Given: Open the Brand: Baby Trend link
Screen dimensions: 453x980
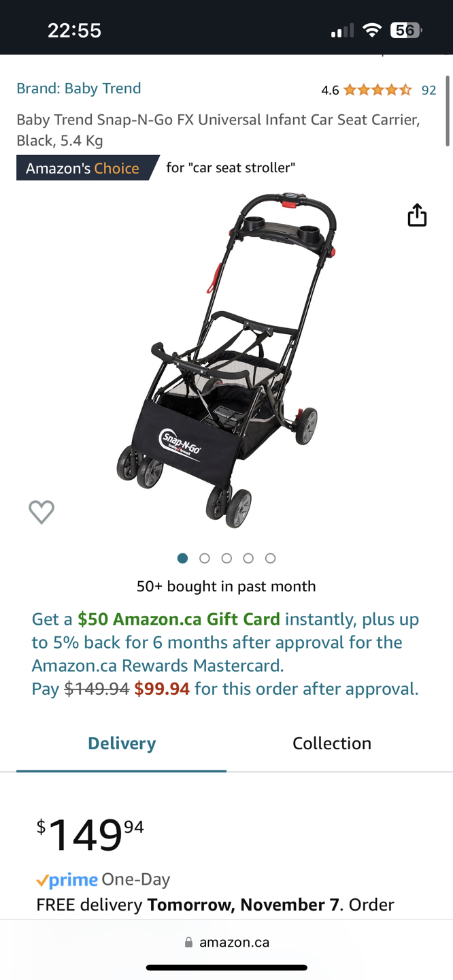Looking at the screenshot, I should (79, 88).
